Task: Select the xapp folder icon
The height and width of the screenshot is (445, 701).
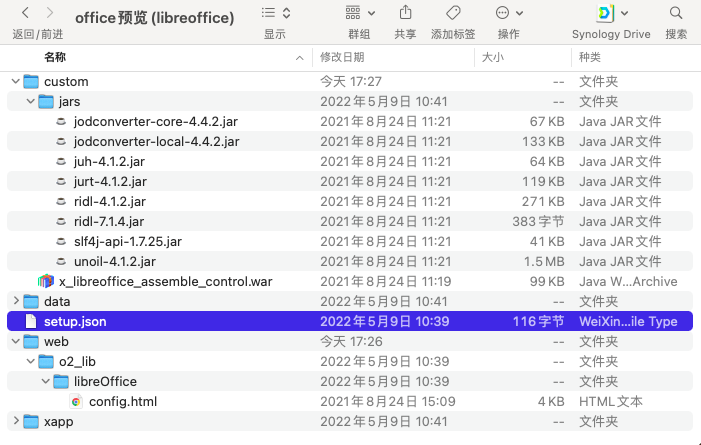Action: 31,421
